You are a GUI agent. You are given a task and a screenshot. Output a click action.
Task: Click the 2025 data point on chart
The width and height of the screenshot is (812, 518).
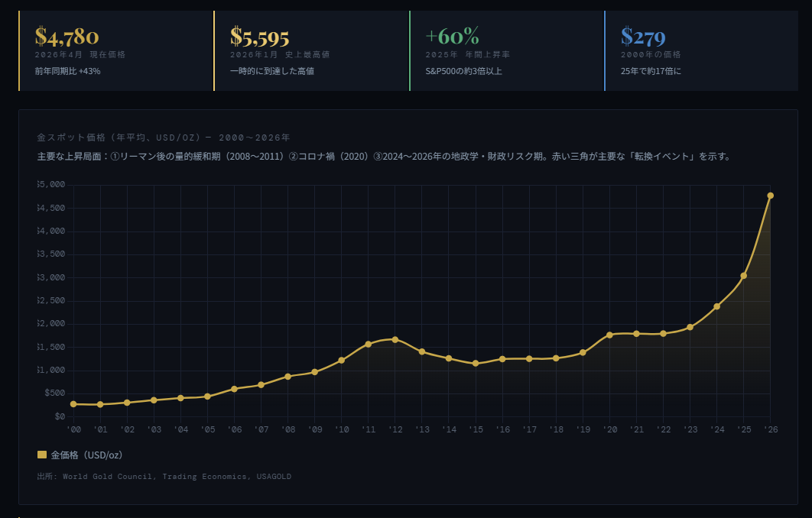(x=743, y=276)
